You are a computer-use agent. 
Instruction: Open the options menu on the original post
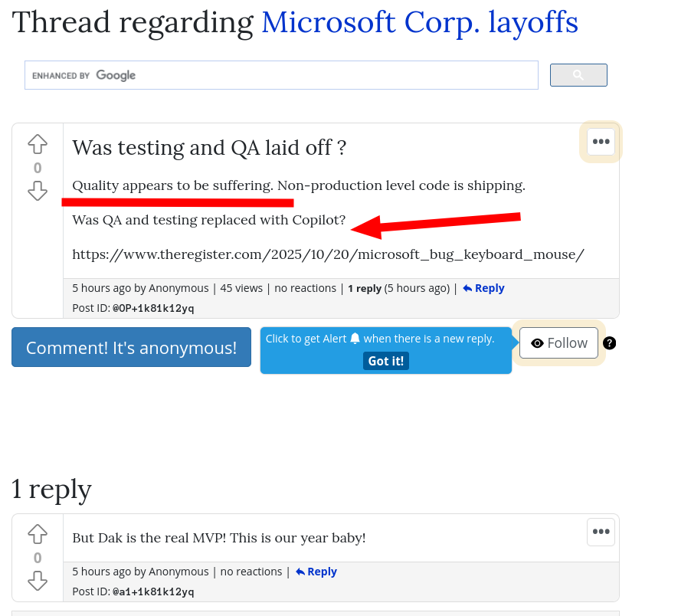[601, 142]
